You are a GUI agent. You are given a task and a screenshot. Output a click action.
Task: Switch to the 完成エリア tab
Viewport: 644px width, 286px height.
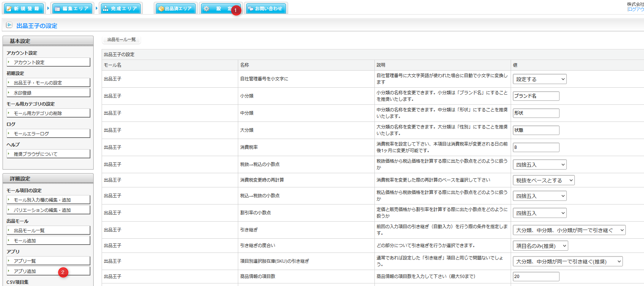[x=120, y=8]
